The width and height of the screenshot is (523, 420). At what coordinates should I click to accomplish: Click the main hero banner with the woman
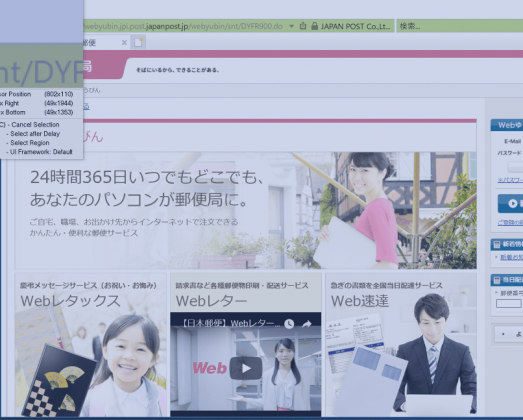(x=246, y=211)
